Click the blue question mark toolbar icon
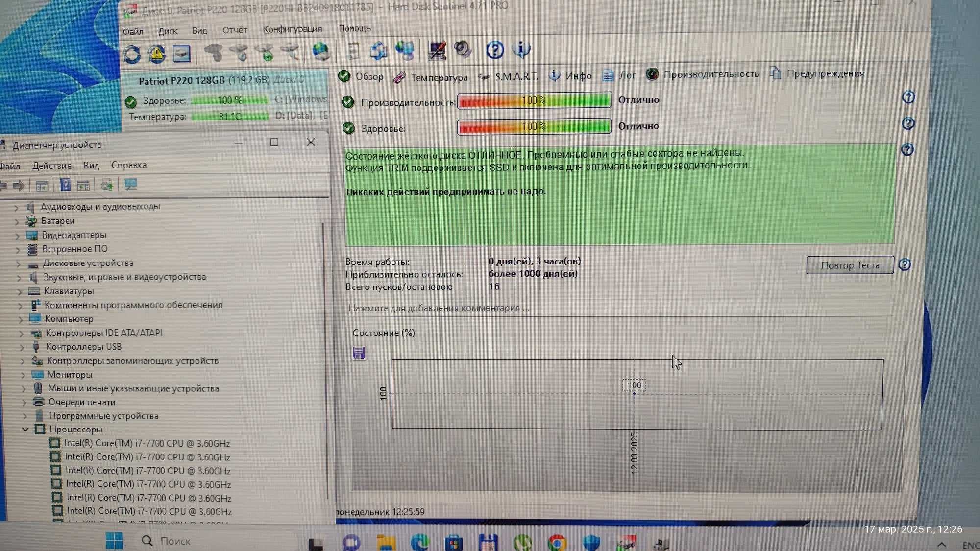980x551 pixels. pyautogui.click(x=495, y=49)
